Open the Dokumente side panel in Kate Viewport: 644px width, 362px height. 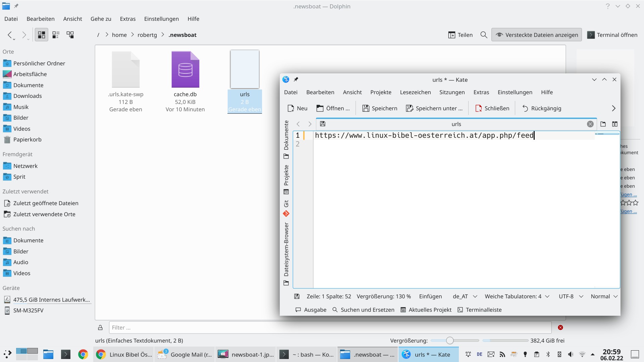click(286, 139)
